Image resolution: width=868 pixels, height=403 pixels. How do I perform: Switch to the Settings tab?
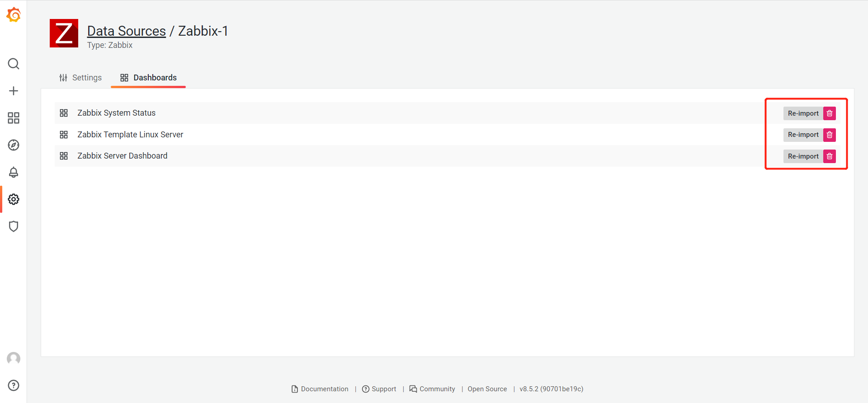coord(80,78)
